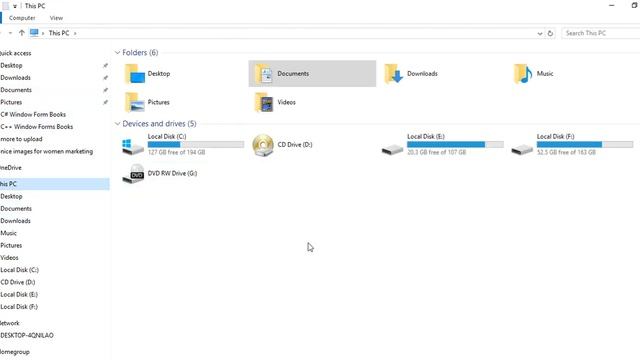Click Local Disk (E:) usage bar

pos(455,144)
